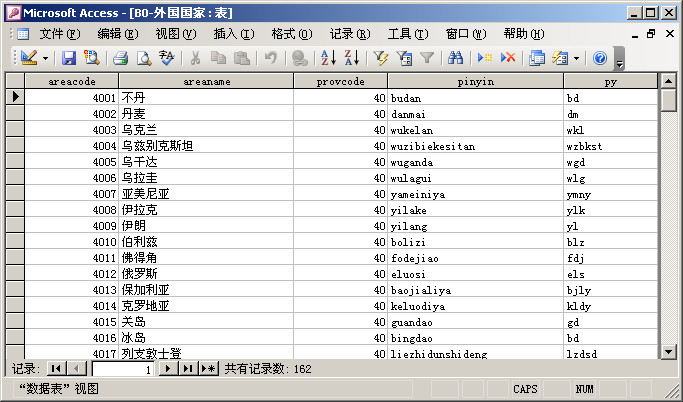Click the cell wuzibiekesitan

(476, 145)
